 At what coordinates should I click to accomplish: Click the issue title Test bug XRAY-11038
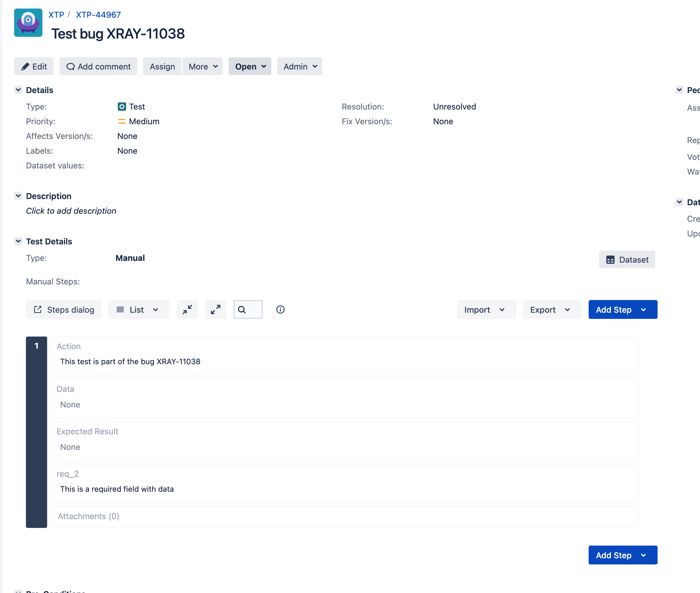tap(118, 34)
